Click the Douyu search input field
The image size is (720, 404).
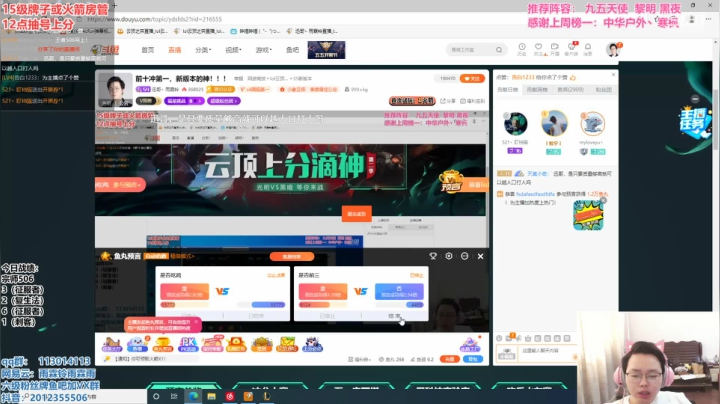click(471, 50)
